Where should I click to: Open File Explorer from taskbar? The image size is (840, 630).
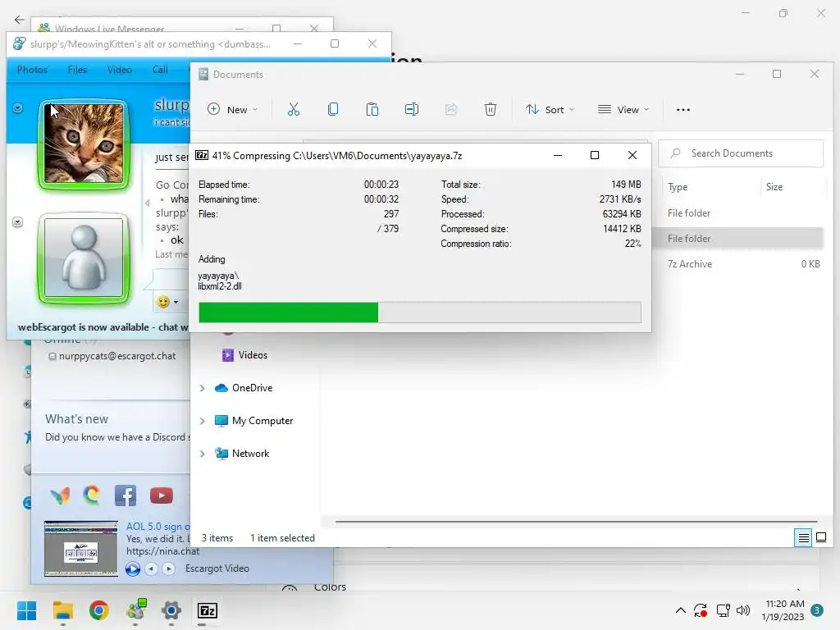coord(62,610)
